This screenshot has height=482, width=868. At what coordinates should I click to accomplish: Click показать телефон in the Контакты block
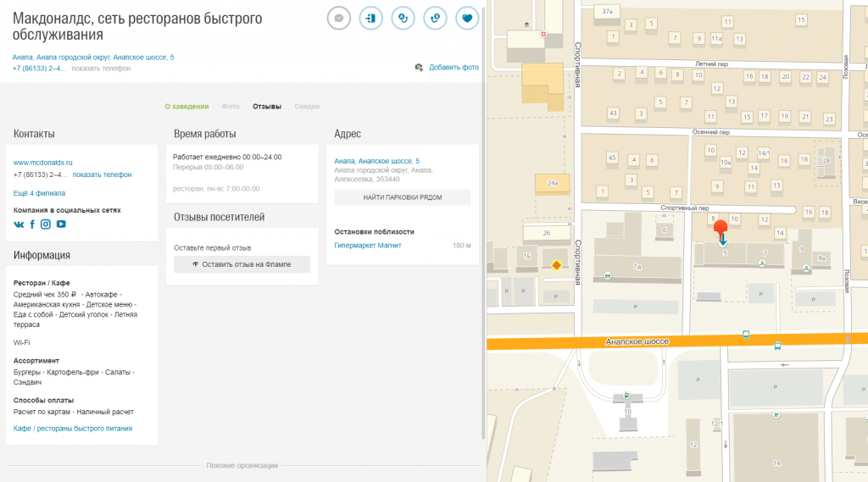(x=102, y=175)
